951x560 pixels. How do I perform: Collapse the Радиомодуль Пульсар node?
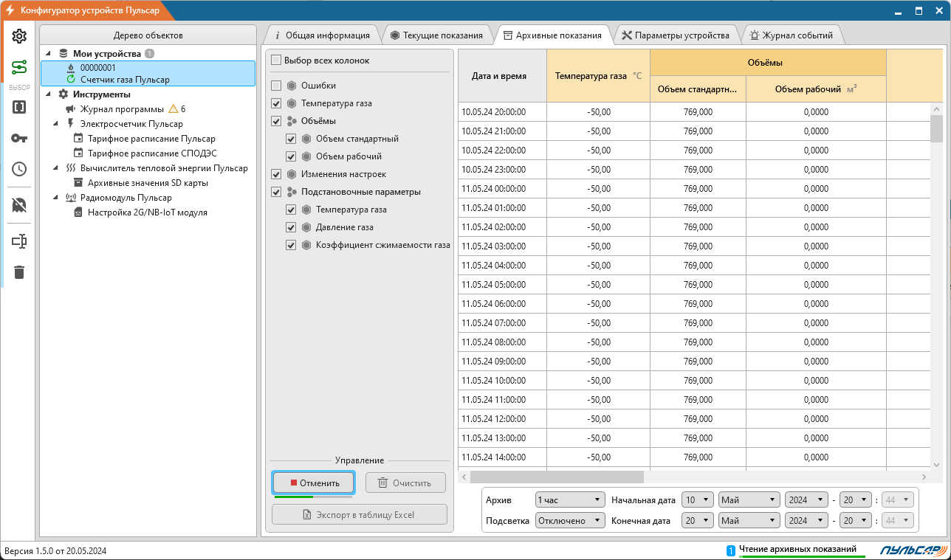click(57, 198)
